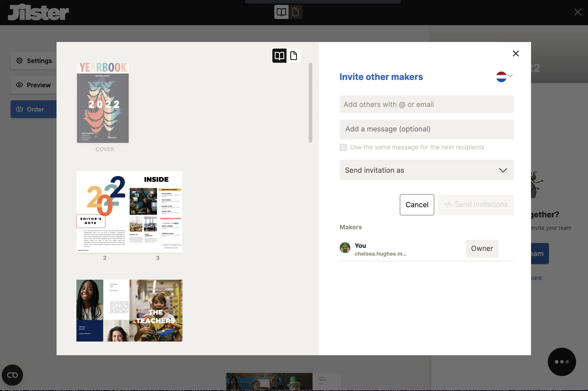Toggle 'Use the same message for next recipients' checkbox
The image size is (588, 391).
click(x=343, y=147)
